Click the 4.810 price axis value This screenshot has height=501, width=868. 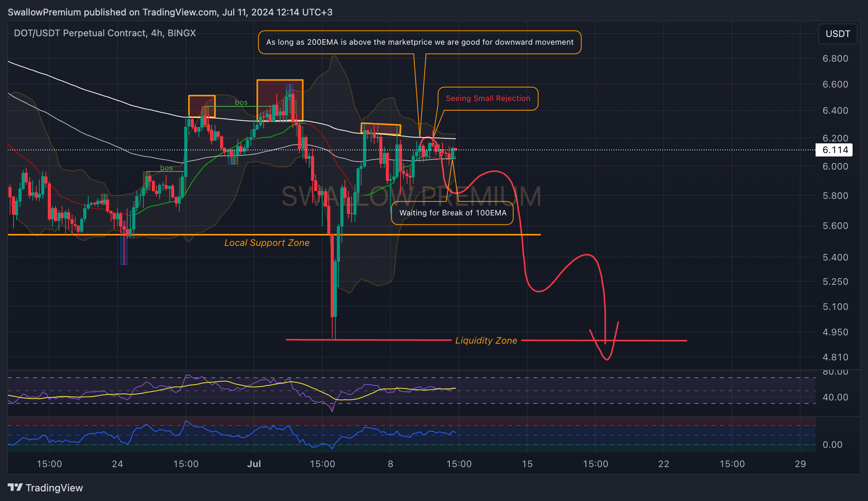835,357
